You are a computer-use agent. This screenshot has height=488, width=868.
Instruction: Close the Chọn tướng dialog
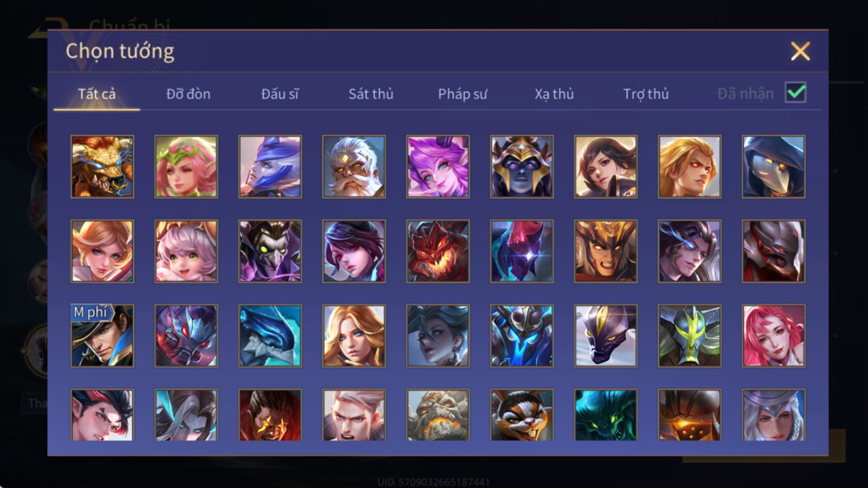point(800,51)
